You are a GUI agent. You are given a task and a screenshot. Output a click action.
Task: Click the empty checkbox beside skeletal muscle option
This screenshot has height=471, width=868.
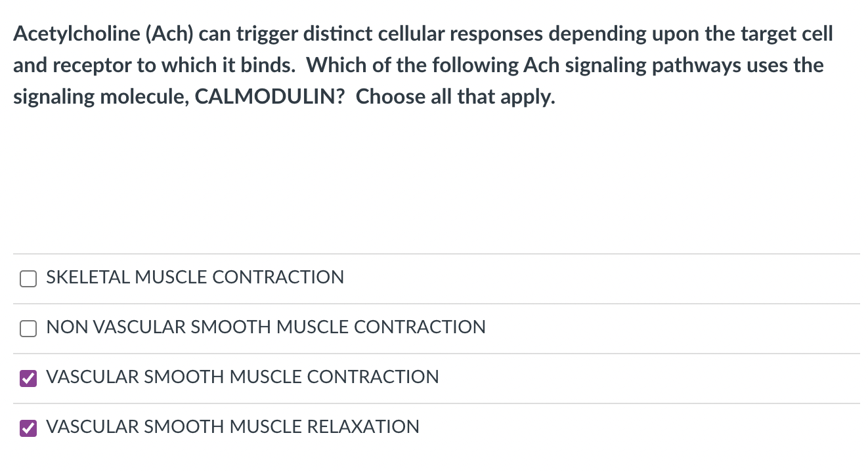[28, 278]
